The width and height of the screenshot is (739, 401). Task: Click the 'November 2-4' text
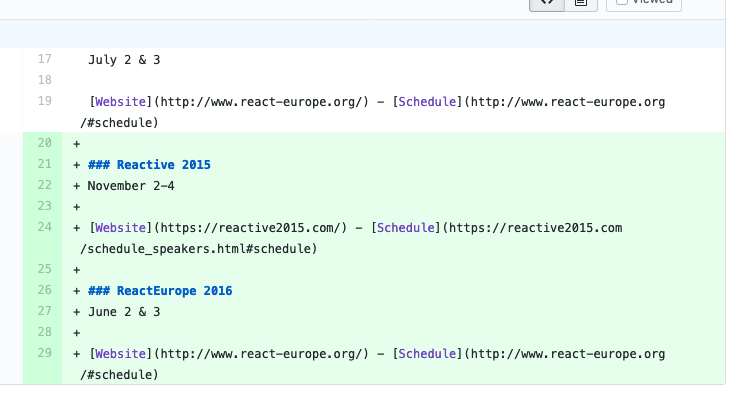(x=131, y=186)
